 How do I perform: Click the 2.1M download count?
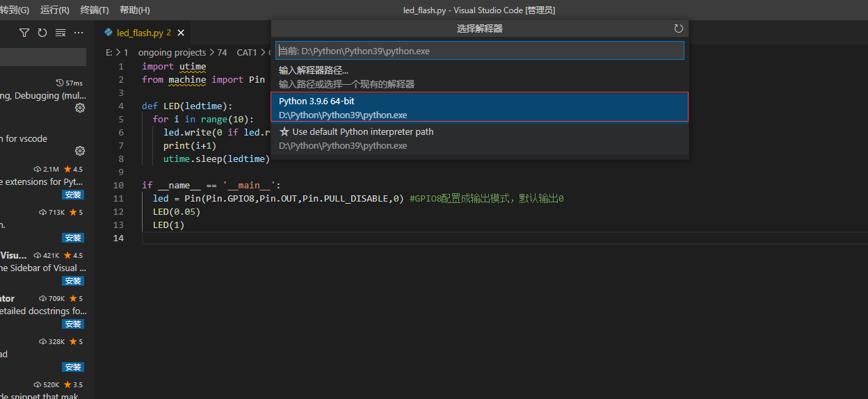click(47, 169)
